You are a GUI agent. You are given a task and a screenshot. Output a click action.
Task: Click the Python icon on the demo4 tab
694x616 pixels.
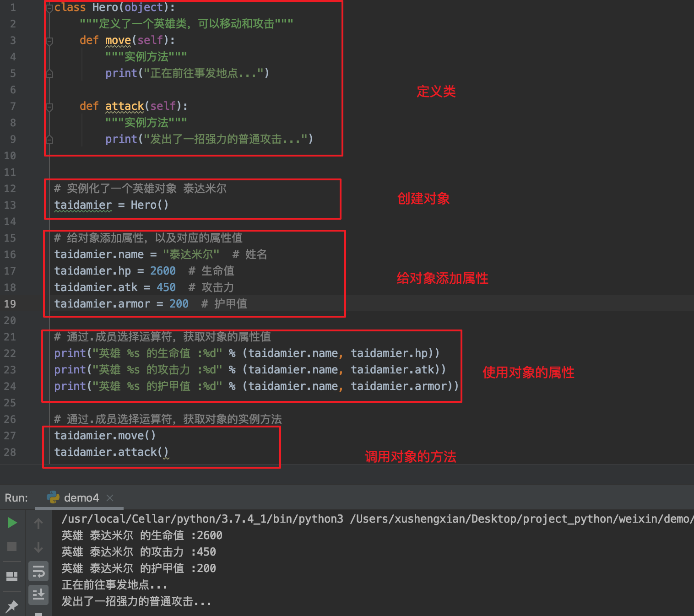tap(53, 497)
